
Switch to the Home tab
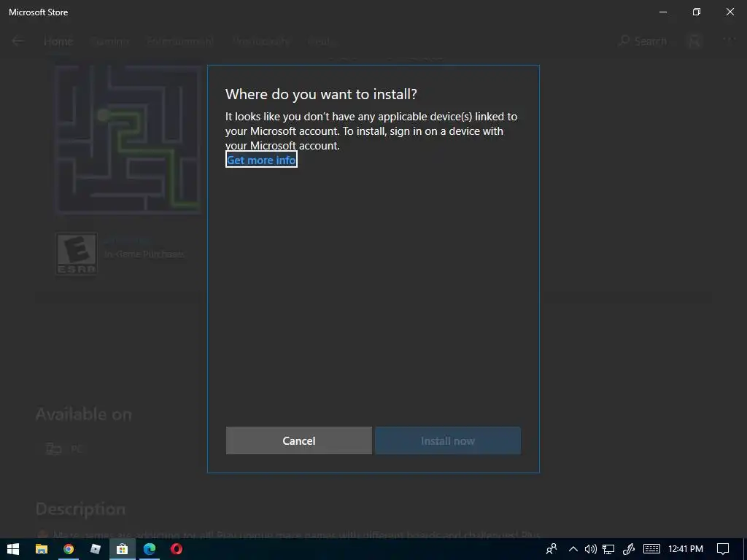click(x=58, y=42)
